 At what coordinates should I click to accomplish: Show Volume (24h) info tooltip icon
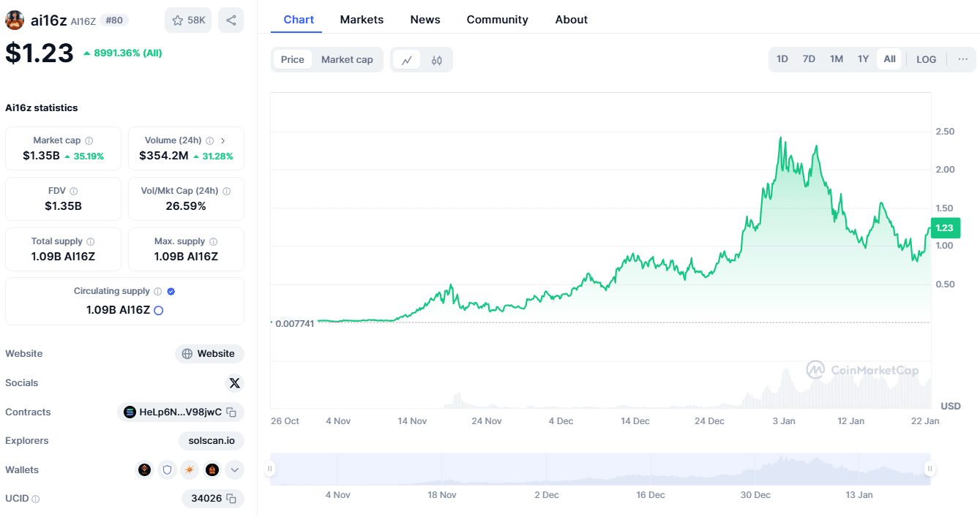209,140
